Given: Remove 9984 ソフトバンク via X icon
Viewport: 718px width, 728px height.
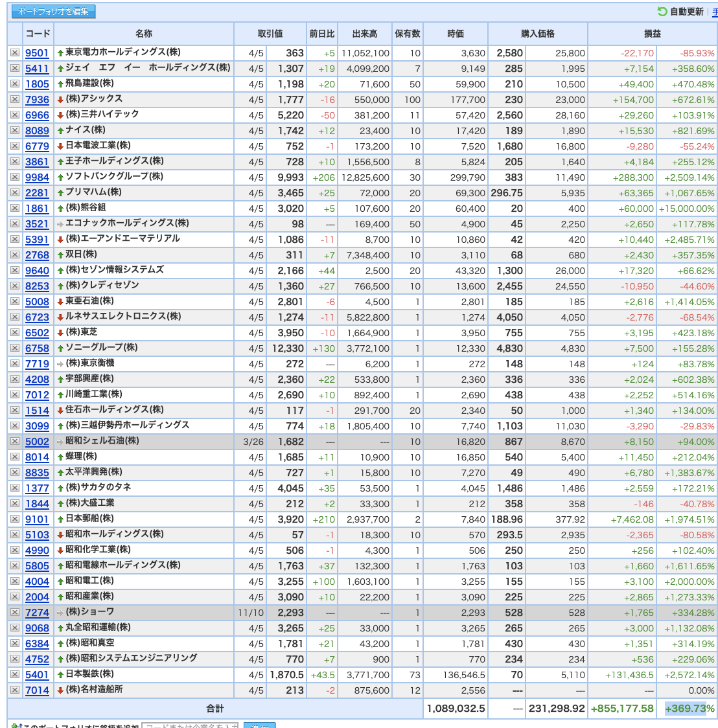Looking at the screenshot, I should coord(15,177).
